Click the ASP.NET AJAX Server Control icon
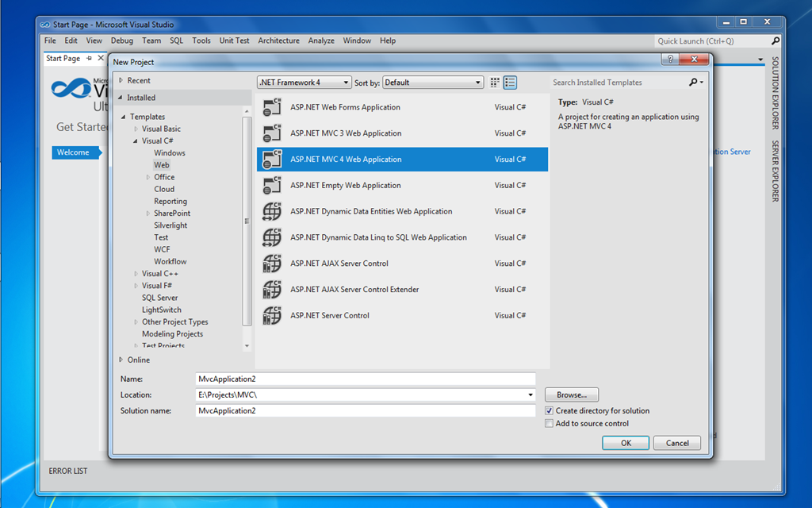812x508 pixels. [x=272, y=264]
